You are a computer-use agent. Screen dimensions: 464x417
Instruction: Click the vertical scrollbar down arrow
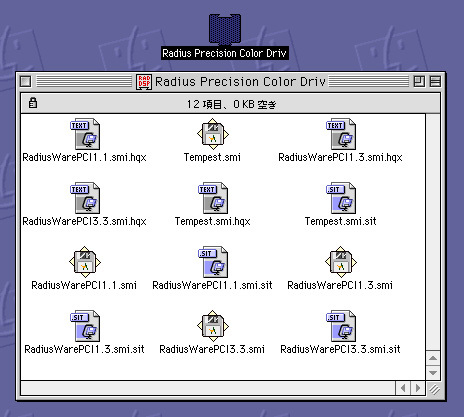click(433, 373)
